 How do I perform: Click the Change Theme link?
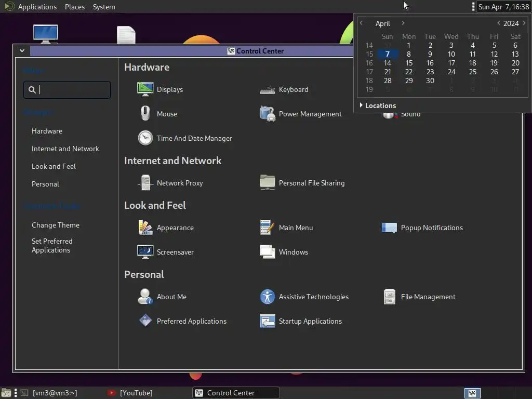pos(55,225)
